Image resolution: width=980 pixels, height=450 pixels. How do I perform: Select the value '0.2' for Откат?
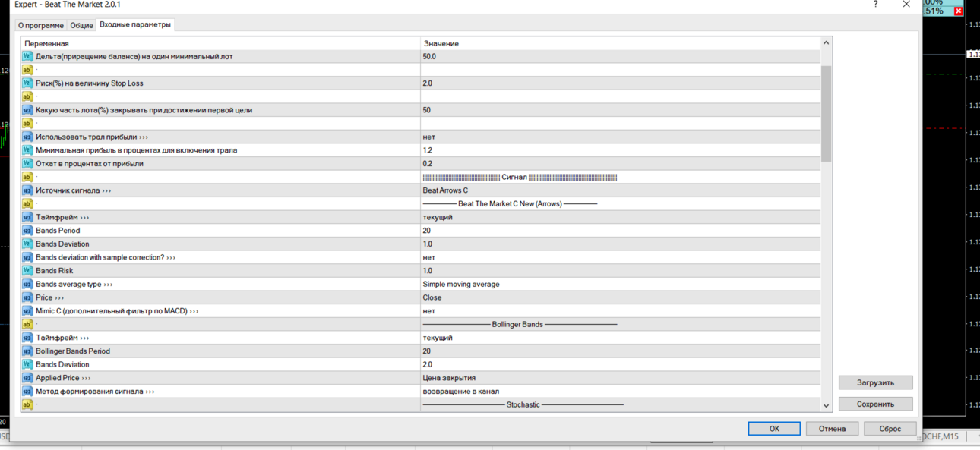click(x=621, y=164)
